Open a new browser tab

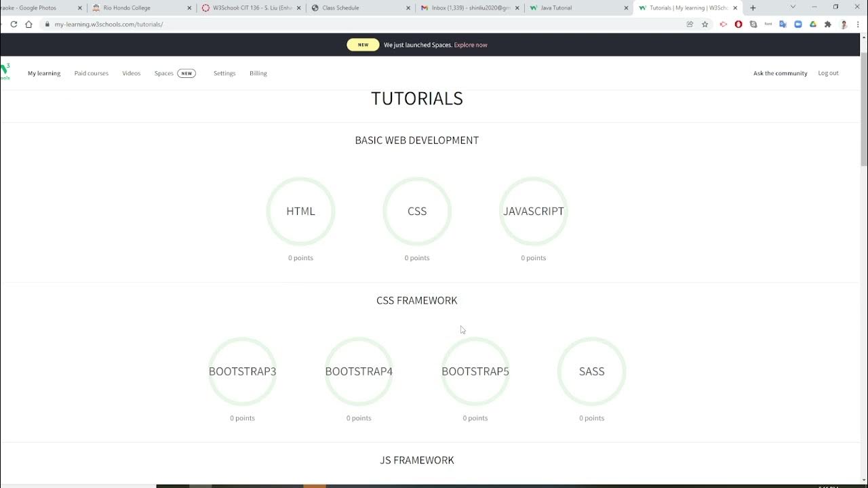[753, 8]
